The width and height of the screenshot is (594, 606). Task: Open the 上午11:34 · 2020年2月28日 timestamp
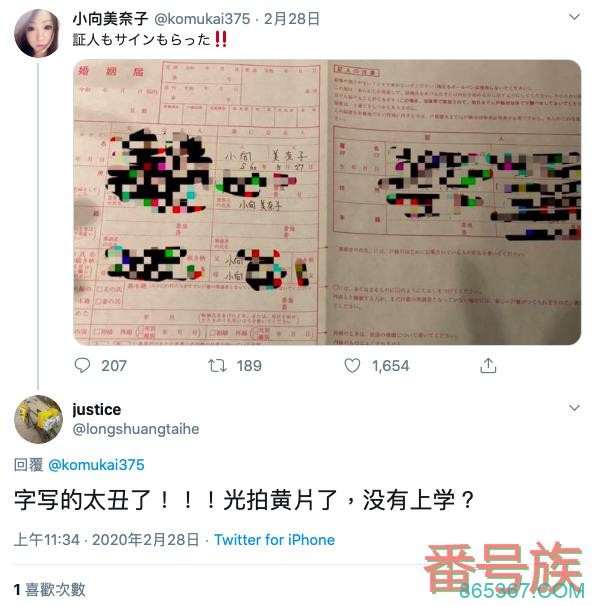[106, 540]
